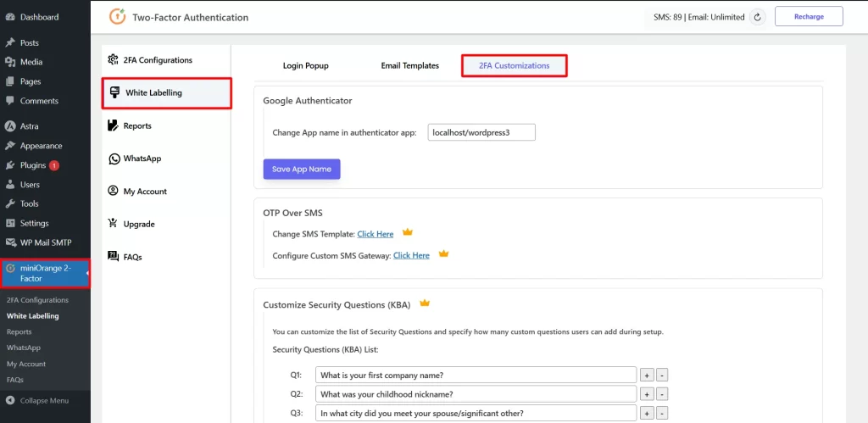The width and height of the screenshot is (868, 423).
Task: Click the Q2 childhood nickname field
Action: pyautogui.click(x=476, y=394)
